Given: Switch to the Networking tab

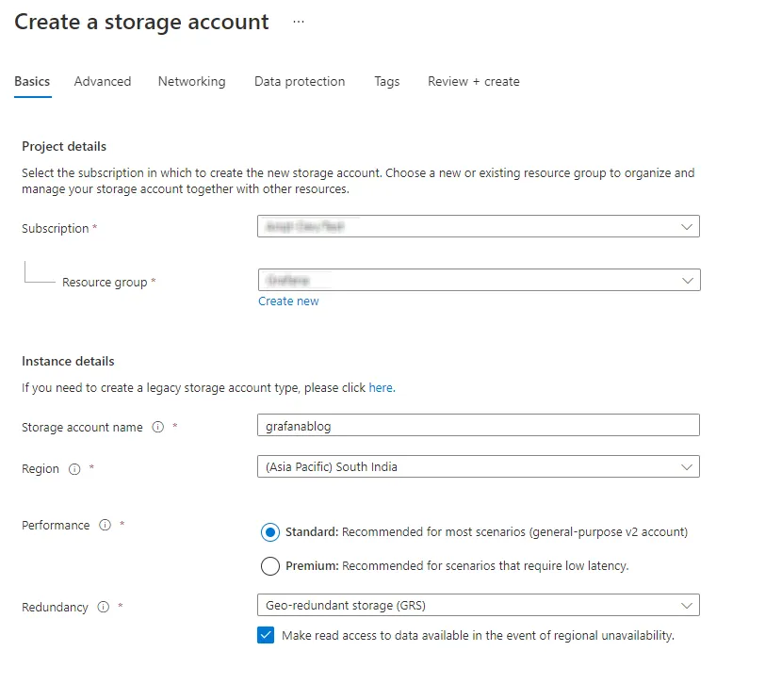Looking at the screenshot, I should pos(191,82).
